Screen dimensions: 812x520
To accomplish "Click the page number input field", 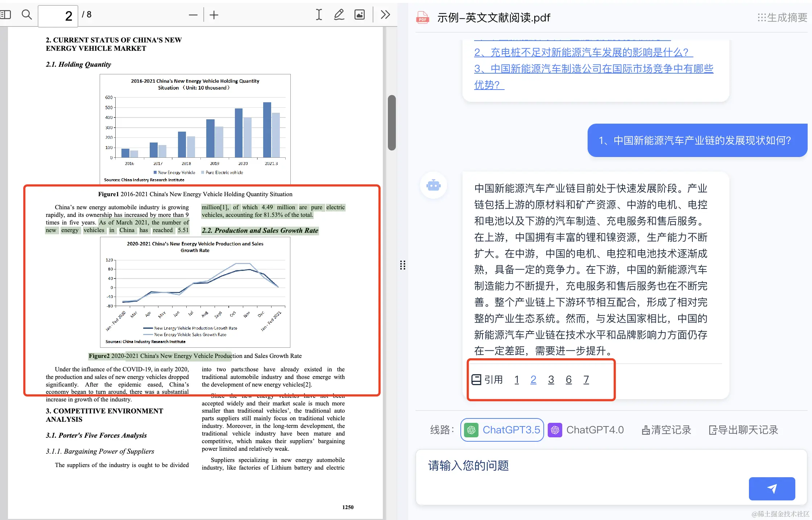I will 58,16.
